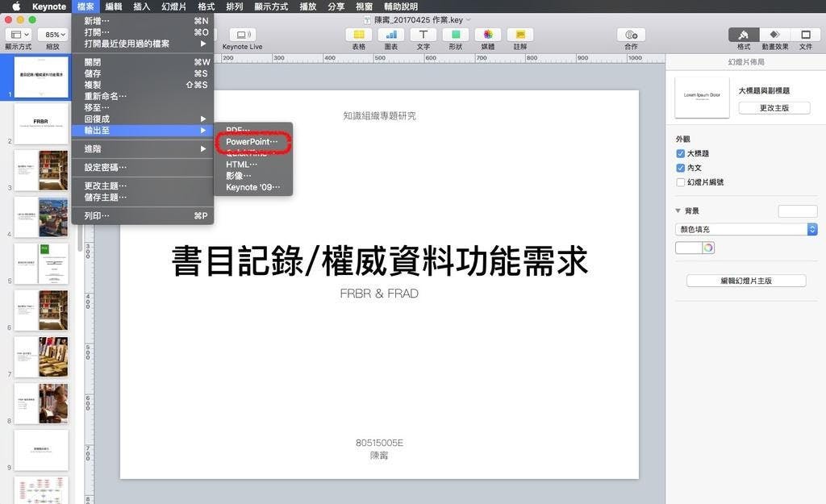
Task: Open the 顏色填充 fill type dropdown
Action: pyautogui.click(x=746, y=229)
